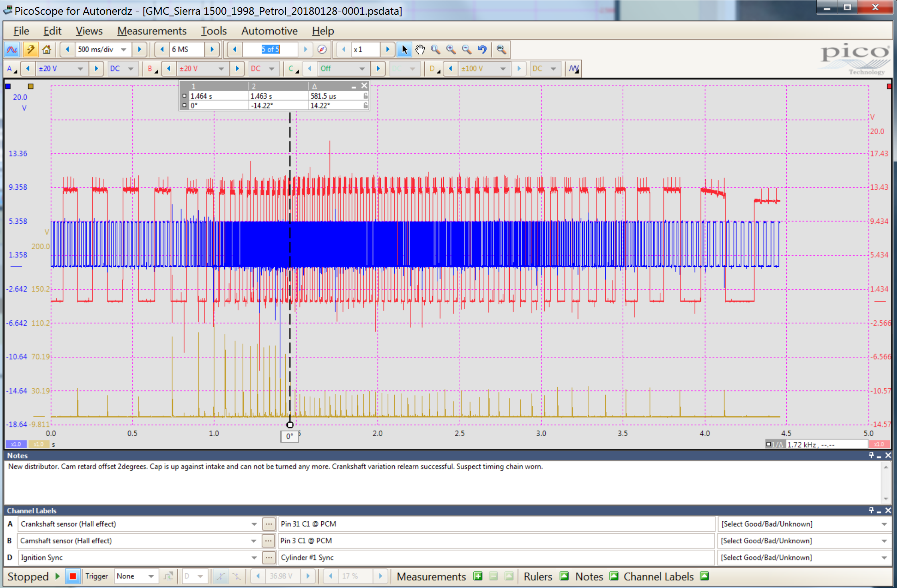This screenshot has width=897, height=588.
Task: Open Channel C options button
Action: [x=293, y=69]
